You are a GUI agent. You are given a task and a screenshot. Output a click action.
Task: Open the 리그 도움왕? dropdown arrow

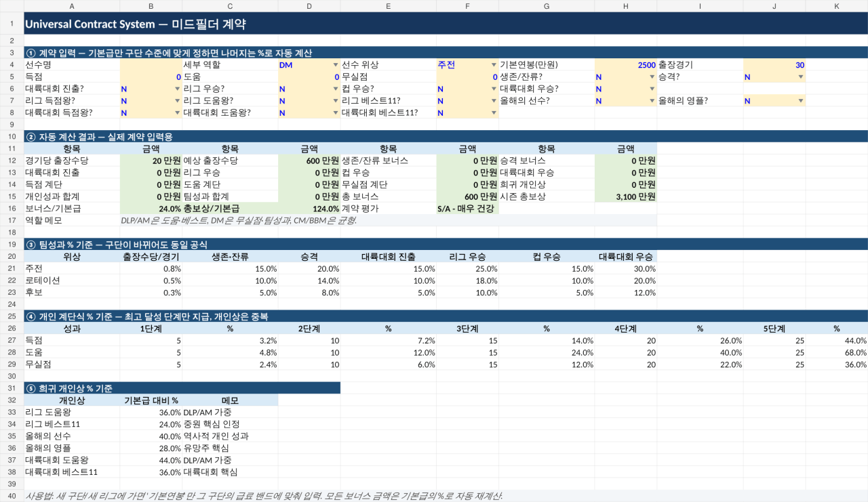[x=335, y=101]
